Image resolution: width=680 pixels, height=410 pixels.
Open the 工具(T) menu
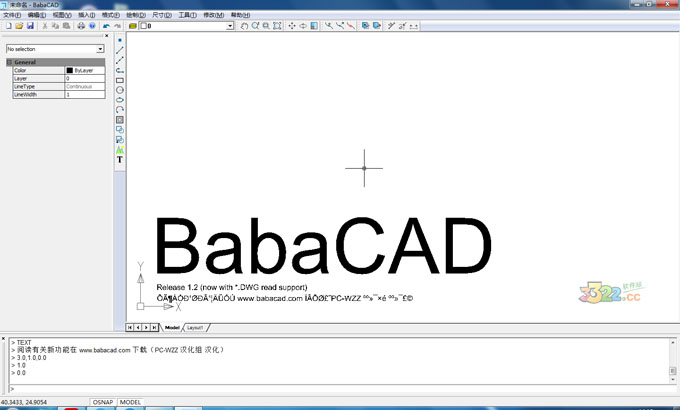point(188,15)
